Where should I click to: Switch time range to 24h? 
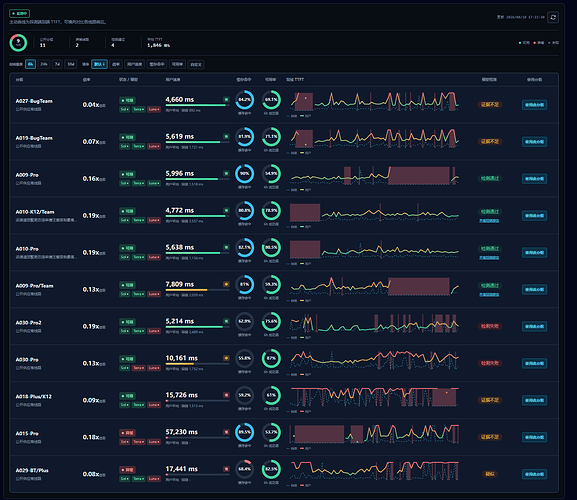coord(44,64)
